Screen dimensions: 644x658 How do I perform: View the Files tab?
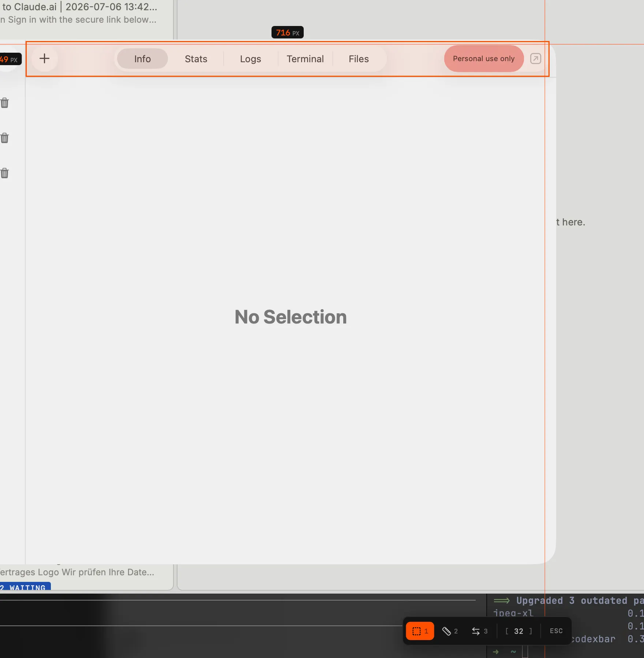[x=359, y=59]
